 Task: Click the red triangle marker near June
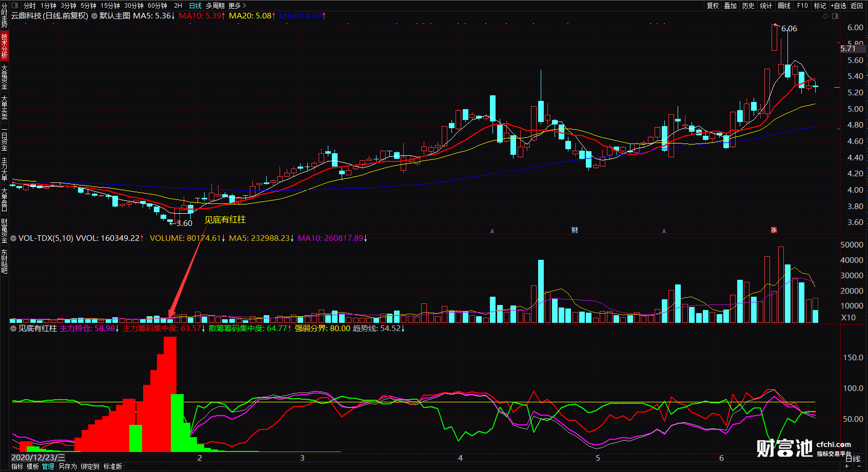click(664, 231)
